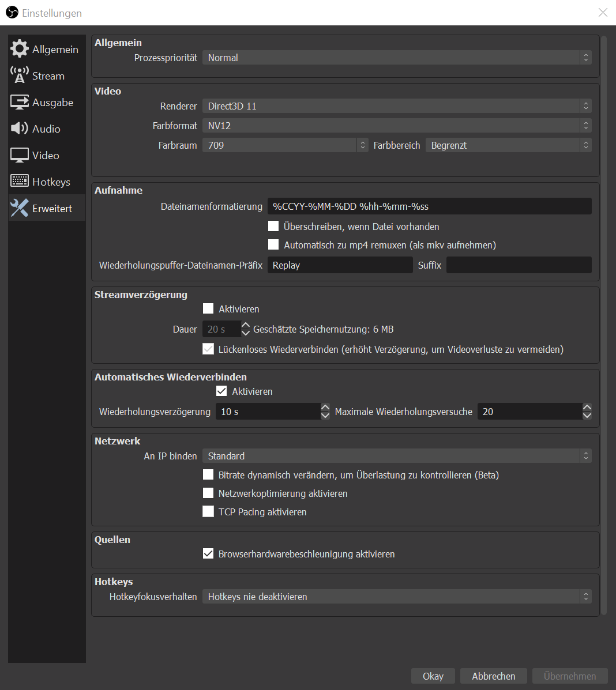Open Stream settings via antenna icon
616x690 pixels.
coord(20,76)
